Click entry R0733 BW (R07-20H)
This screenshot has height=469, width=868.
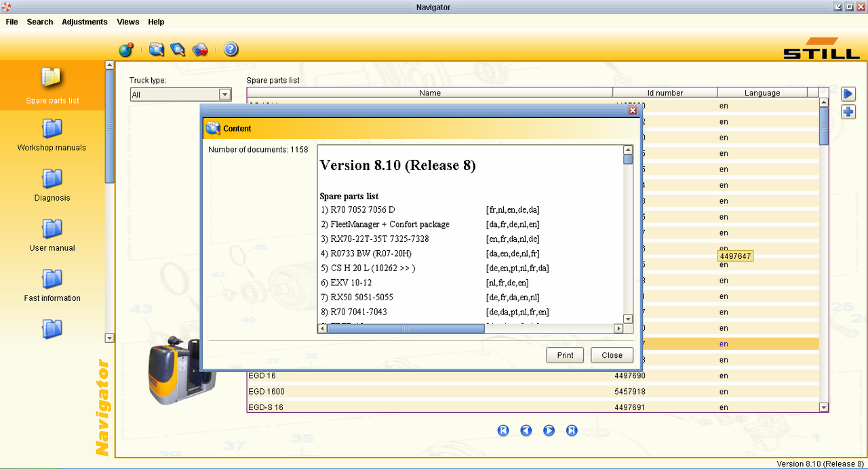click(366, 253)
